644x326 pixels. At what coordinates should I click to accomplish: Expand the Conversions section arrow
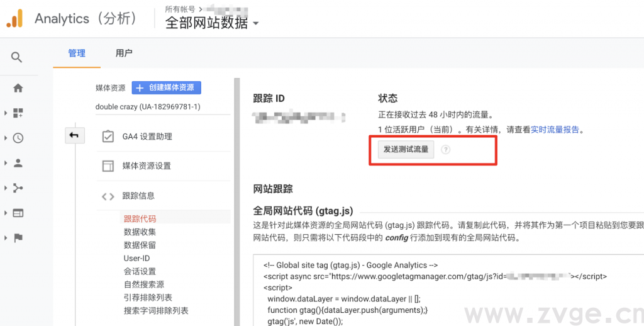(6, 238)
